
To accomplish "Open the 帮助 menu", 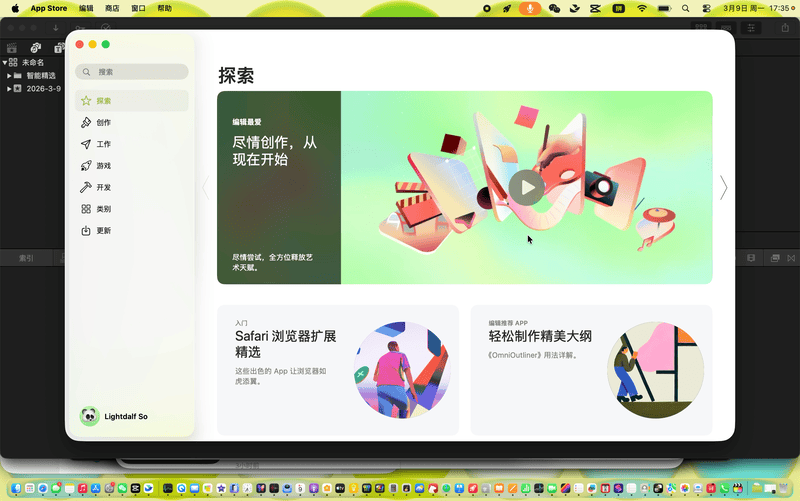I will click(x=164, y=8).
